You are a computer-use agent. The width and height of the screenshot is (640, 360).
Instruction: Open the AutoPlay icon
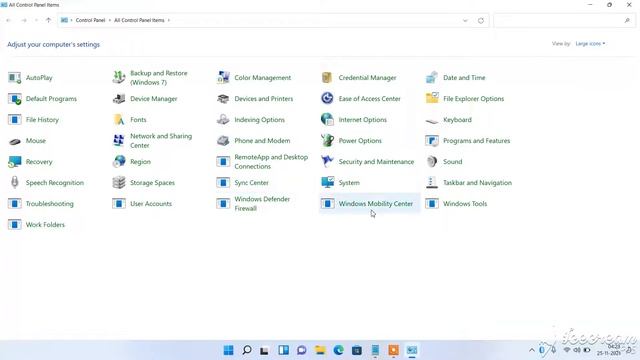tap(15, 78)
